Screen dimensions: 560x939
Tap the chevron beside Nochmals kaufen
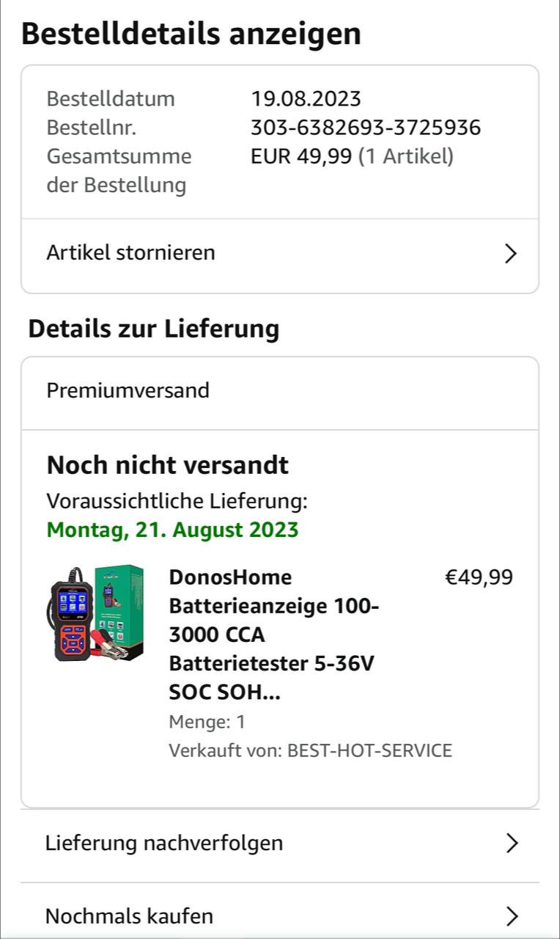pyautogui.click(x=512, y=916)
